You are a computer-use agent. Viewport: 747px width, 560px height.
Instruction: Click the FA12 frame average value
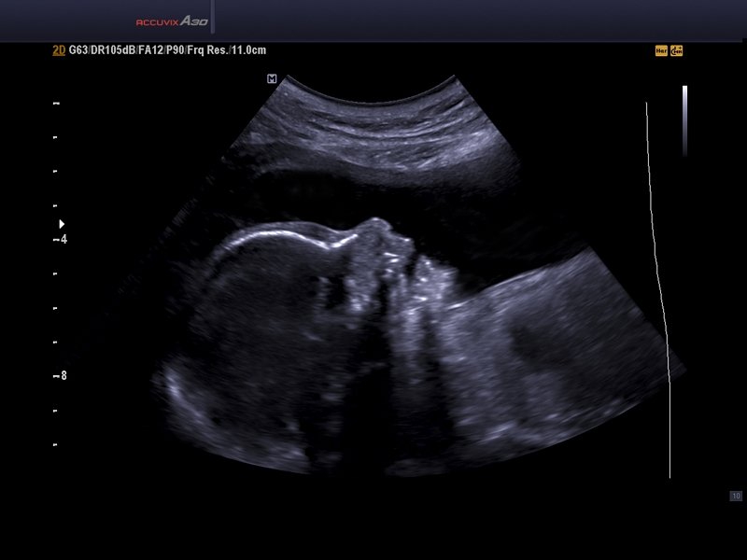click(x=151, y=50)
